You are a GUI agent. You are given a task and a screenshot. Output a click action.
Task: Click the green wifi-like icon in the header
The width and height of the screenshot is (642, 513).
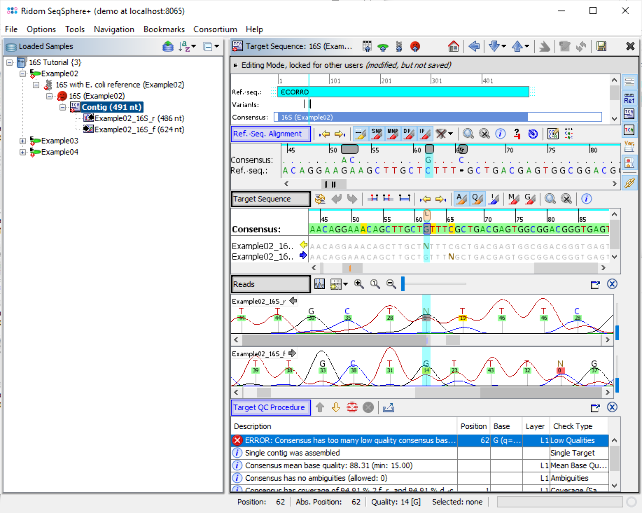coord(383,47)
